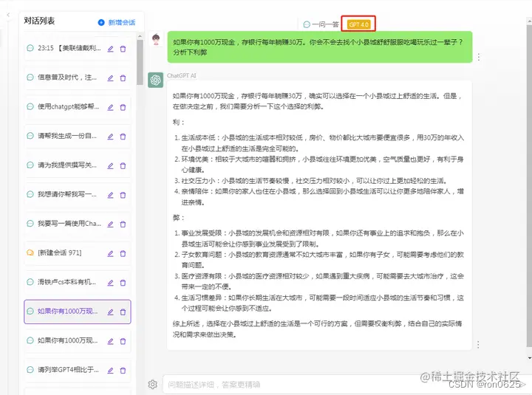Click the ChatGPT AI avatar logo

156,80
